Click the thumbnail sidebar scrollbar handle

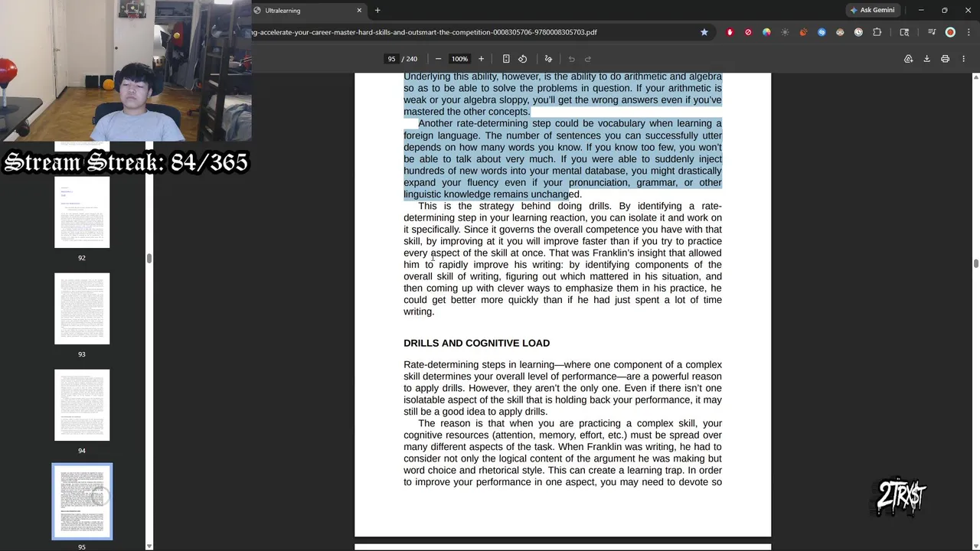point(149,258)
